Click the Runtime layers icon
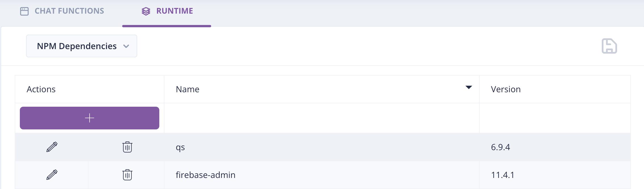 point(146,11)
